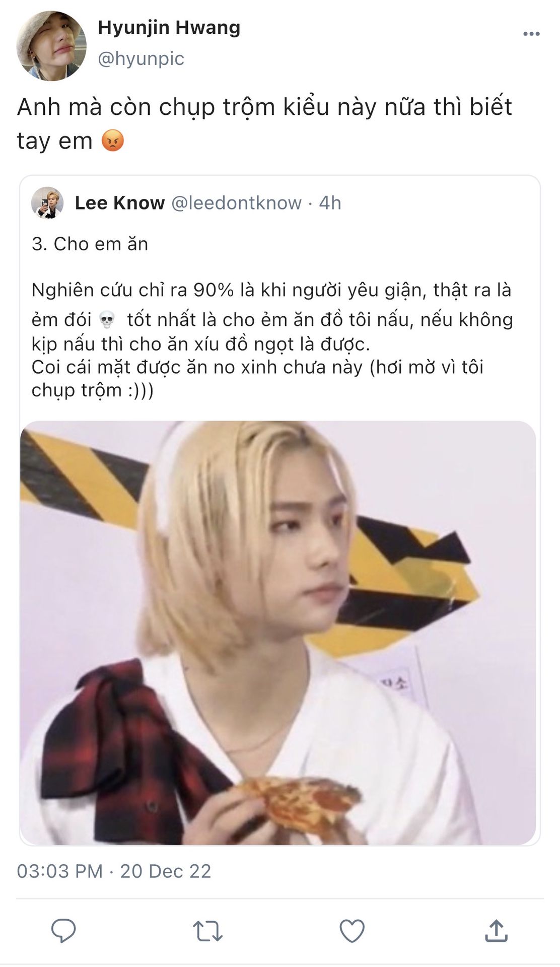The height and width of the screenshot is (967, 560).
Task: Click the 4h timestamp on quoted tweet
Action: (330, 203)
